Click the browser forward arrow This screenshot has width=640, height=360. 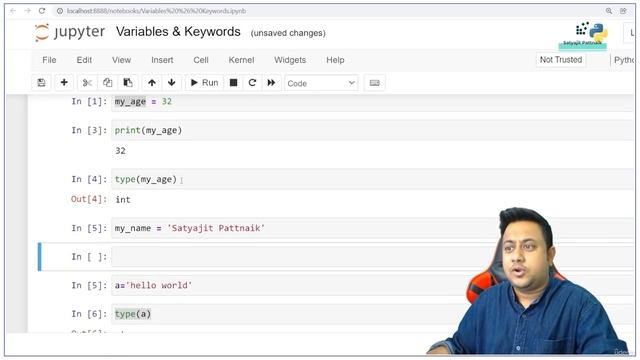pos(27,11)
